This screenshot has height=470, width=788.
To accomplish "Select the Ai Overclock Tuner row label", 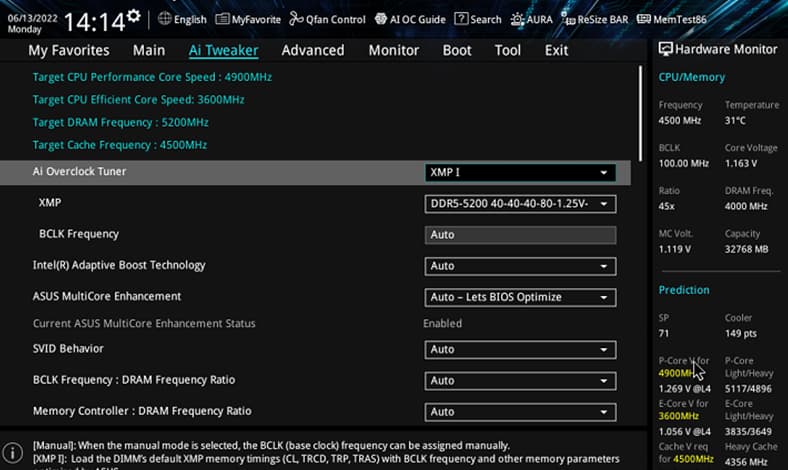I will pos(79,171).
